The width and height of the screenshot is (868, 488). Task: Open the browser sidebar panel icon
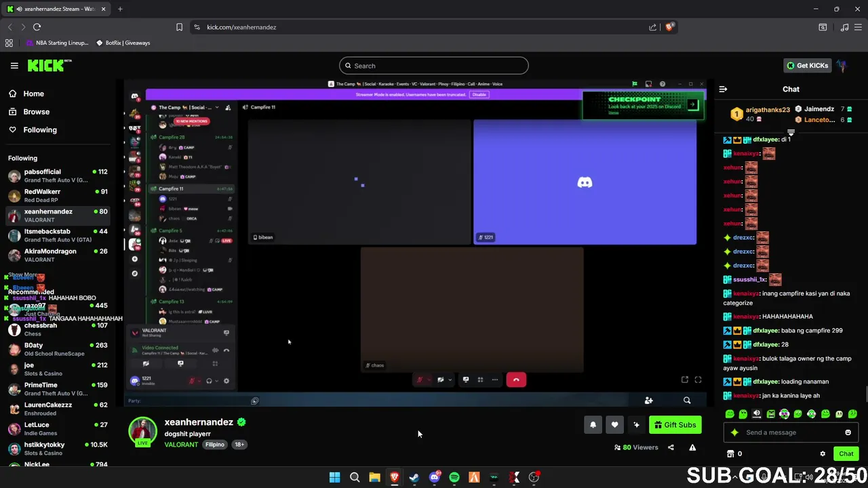pyautogui.click(x=823, y=27)
